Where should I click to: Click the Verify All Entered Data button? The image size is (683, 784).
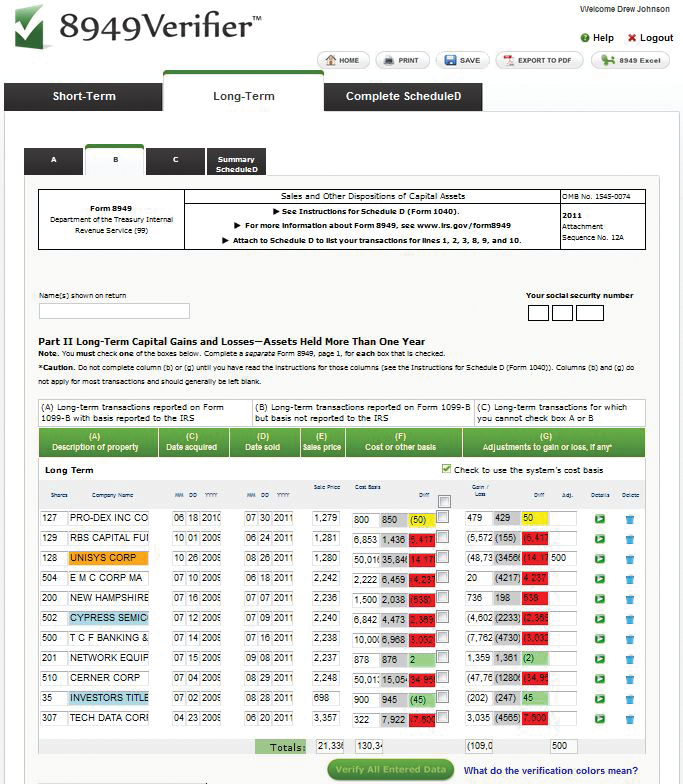pos(391,770)
